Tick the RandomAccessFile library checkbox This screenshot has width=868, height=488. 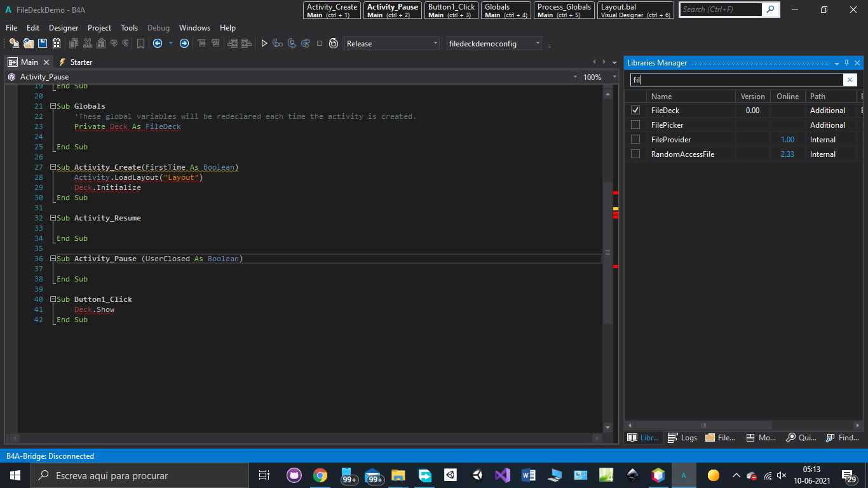coord(635,154)
